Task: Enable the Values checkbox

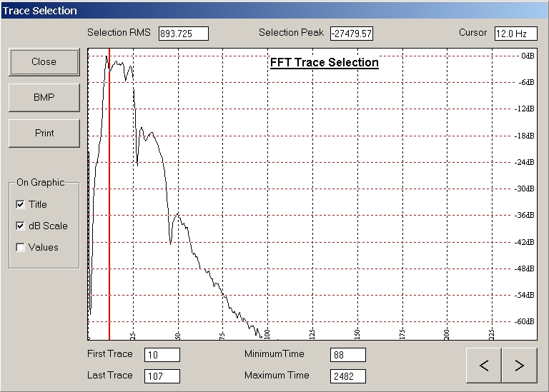Action: 20,248
